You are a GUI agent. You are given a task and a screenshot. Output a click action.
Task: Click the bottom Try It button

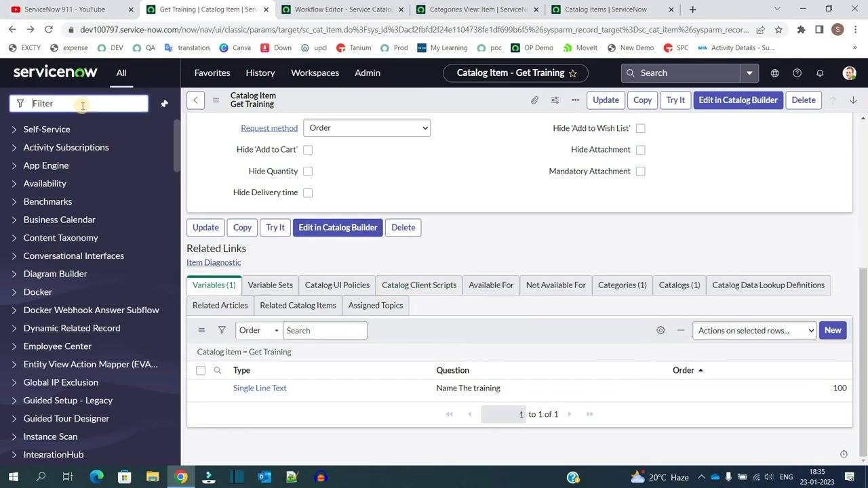[275, 228]
